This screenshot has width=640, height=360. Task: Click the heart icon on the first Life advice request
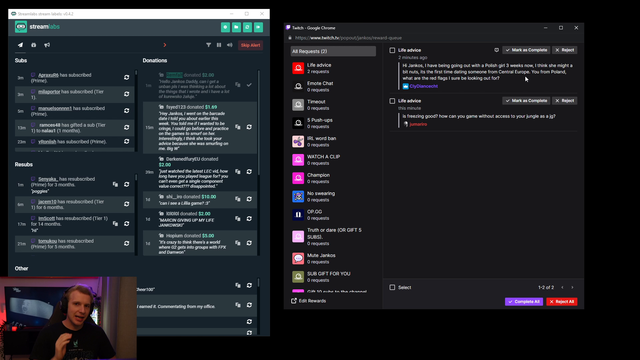(x=496, y=50)
